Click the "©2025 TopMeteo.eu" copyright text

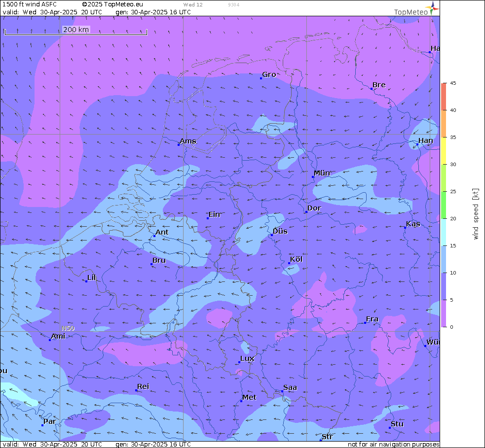click(x=112, y=4)
